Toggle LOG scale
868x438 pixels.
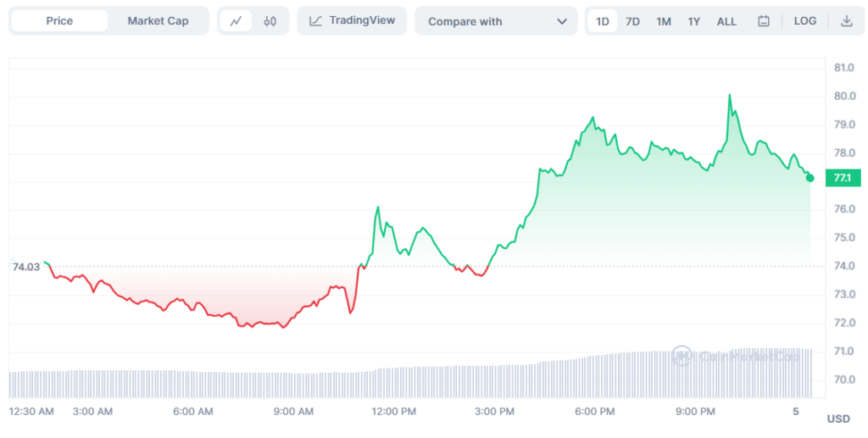point(805,21)
